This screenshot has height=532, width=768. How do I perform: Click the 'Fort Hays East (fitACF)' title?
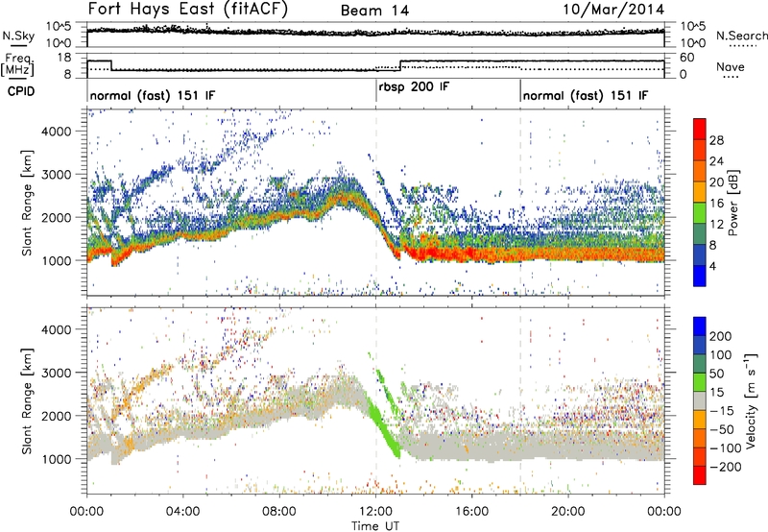click(188, 9)
